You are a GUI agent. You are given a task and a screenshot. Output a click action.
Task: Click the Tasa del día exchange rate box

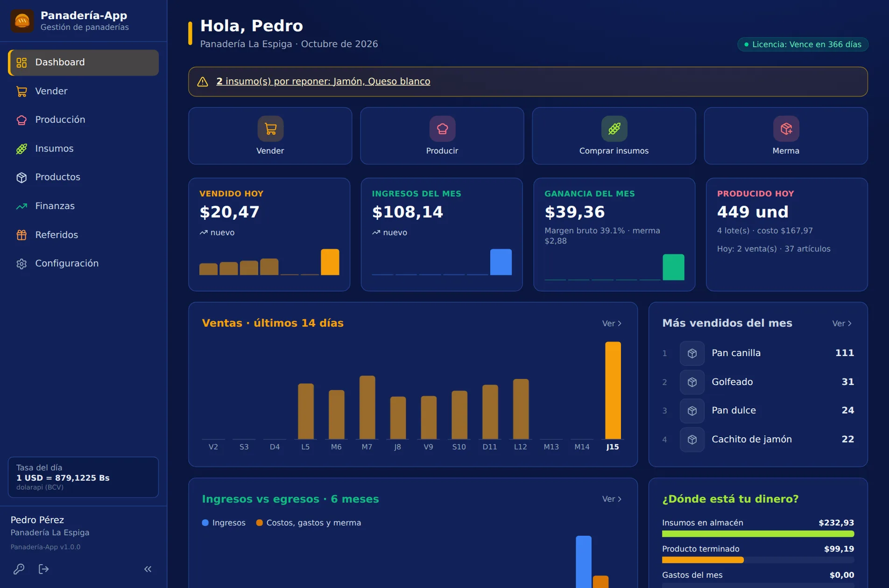coord(84,477)
